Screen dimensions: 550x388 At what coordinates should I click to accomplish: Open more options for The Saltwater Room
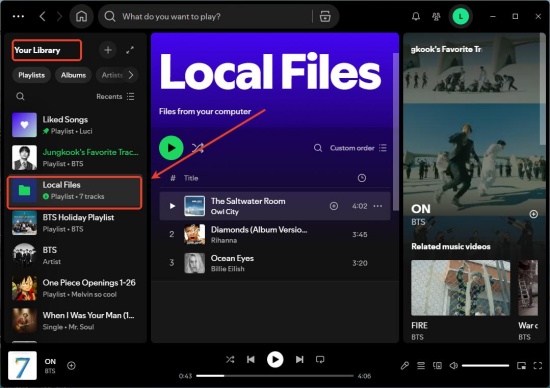378,206
